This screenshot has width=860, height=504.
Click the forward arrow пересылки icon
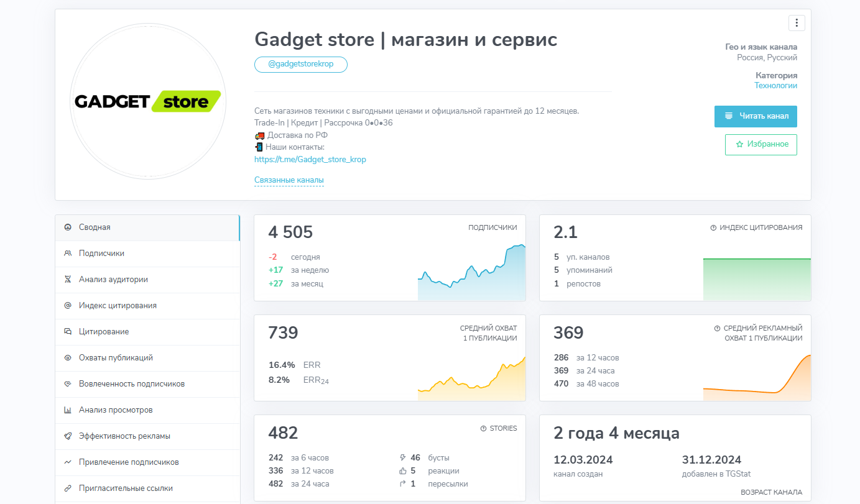click(x=403, y=484)
